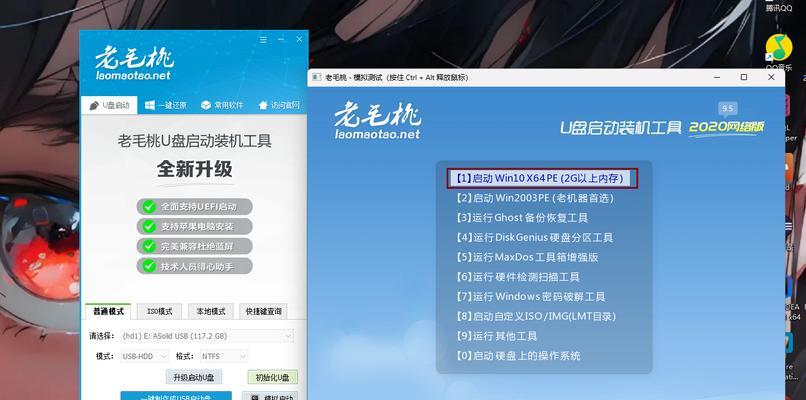
Task: Click the 9.5 version badge
Action: 727,108
